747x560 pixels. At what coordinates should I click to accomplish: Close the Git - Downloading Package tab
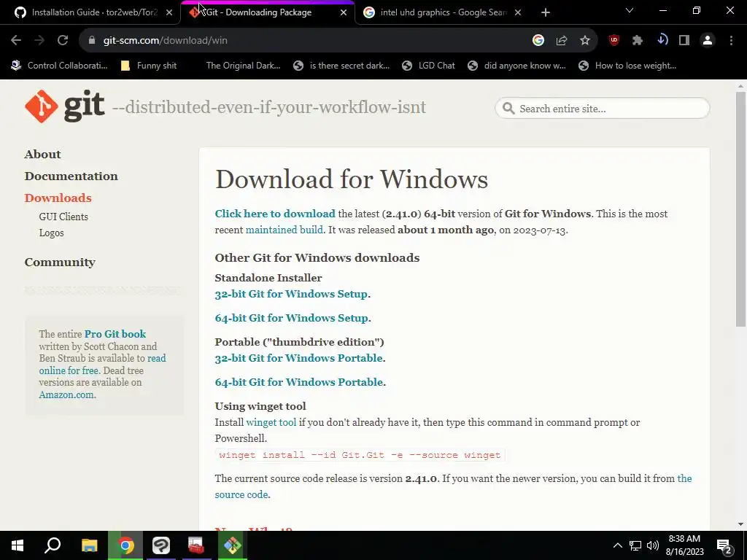pyautogui.click(x=344, y=12)
